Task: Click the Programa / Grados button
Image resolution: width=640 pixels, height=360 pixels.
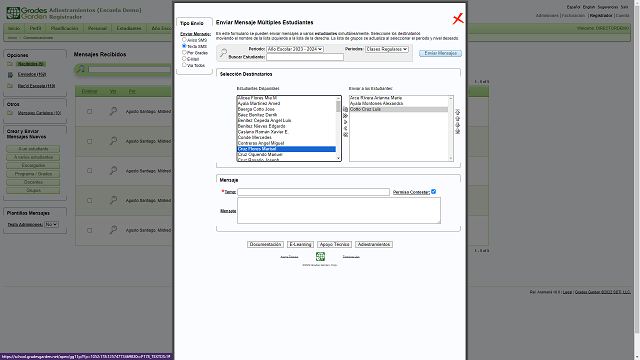Action: (33, 174)
